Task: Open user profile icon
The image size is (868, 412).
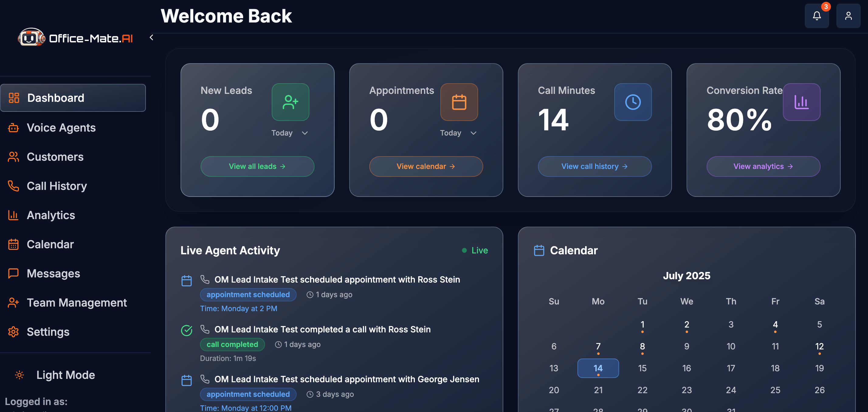Action: [848, 16]
